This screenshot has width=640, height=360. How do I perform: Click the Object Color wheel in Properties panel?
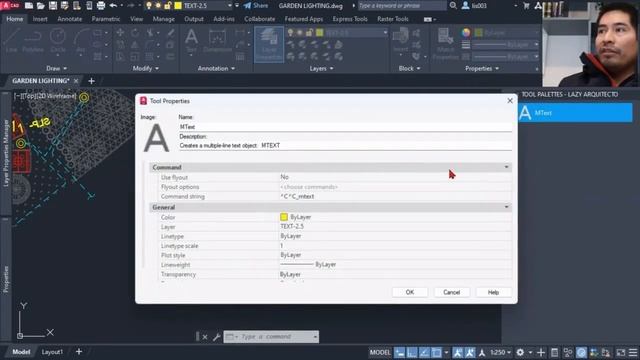click(x=466, y=33)
